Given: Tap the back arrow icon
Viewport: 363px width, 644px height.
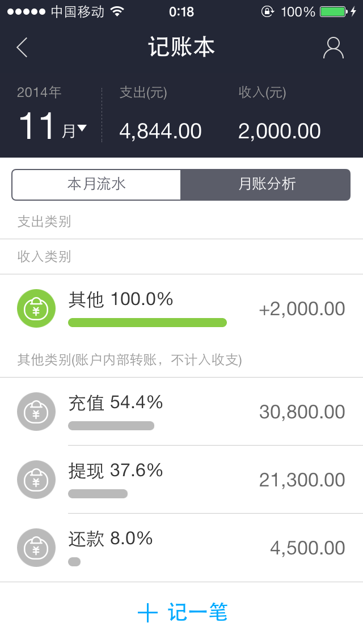Looking at the screenshot, I should (x=23, y=48).
